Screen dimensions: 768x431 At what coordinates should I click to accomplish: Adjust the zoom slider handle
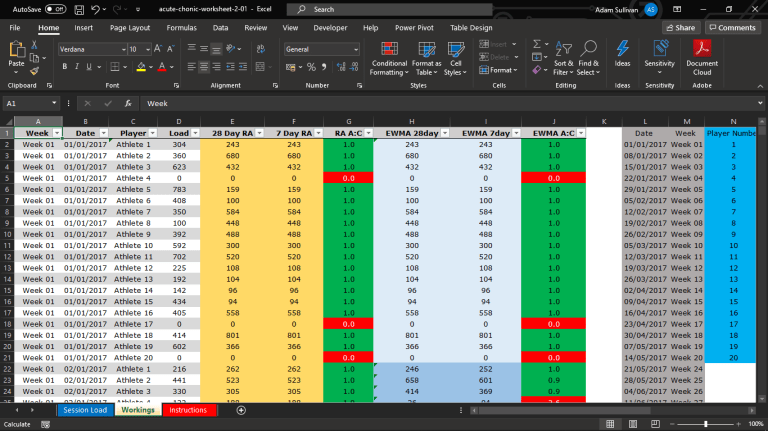point(706,424)
